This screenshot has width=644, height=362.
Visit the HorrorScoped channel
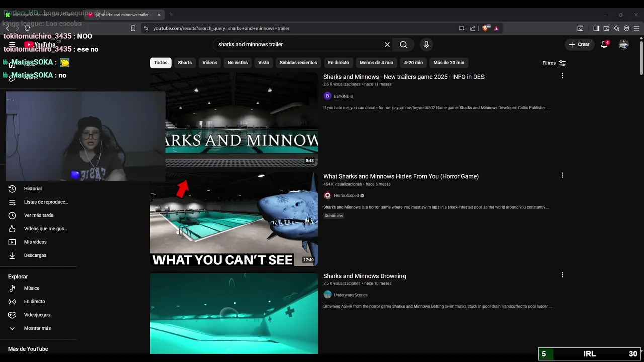[346, 196]
